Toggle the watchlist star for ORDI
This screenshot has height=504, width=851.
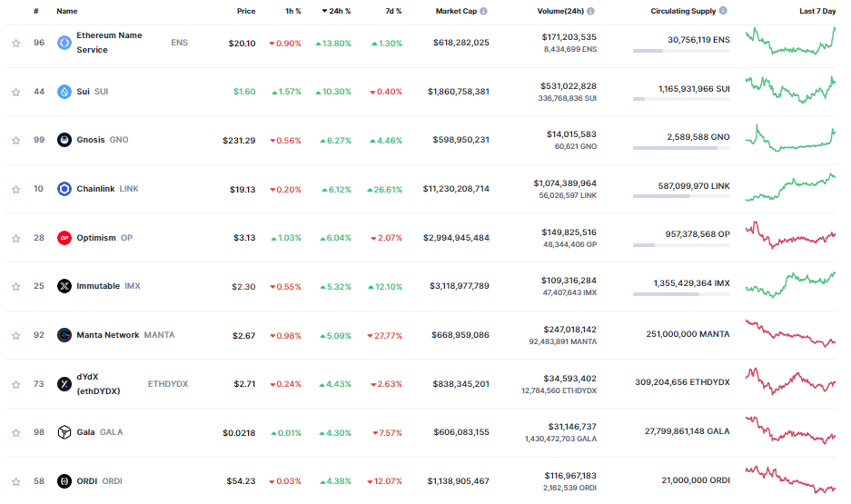pos(15,481)
